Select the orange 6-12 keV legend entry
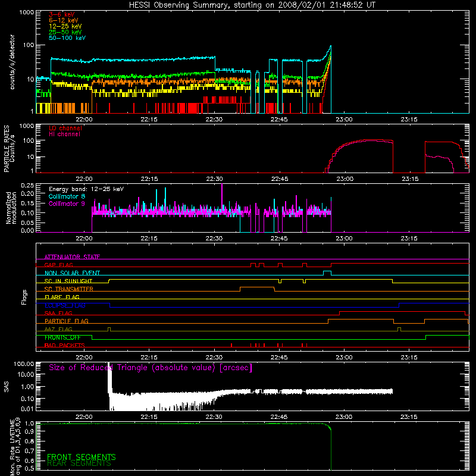 (64, 20)
